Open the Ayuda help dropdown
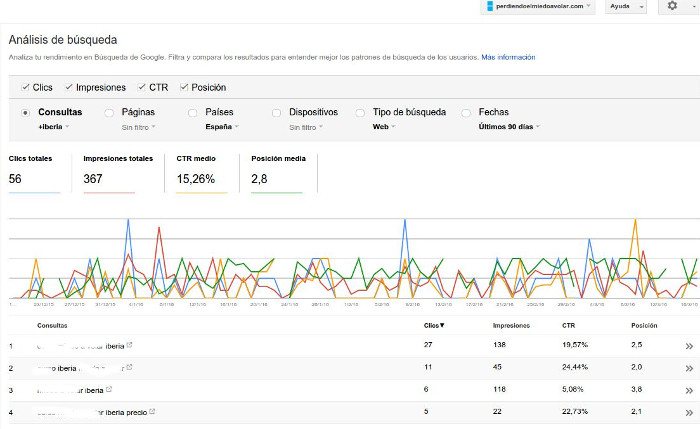Screen dimensions: 700x429 (626, 6)
